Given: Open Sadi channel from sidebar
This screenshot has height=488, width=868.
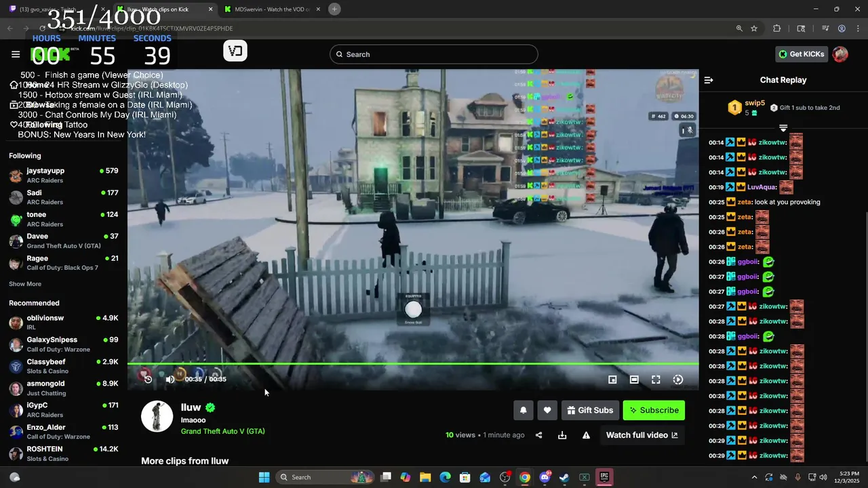Looking at the screenshot, I should [64, 197].
